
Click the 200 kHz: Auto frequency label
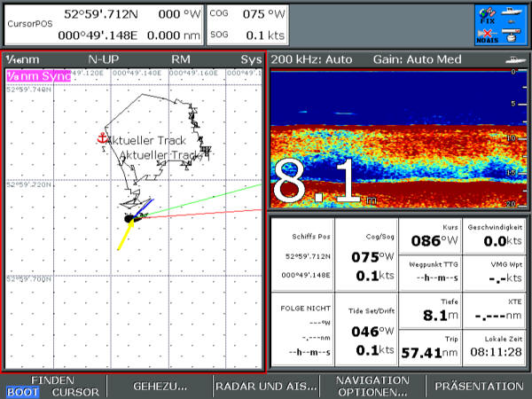(312, 59)
